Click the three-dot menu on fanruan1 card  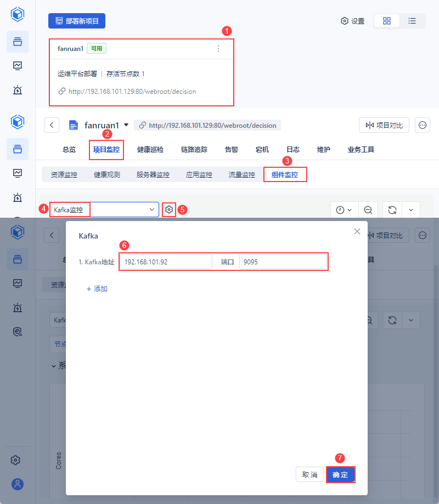click(x=218, y=49)
